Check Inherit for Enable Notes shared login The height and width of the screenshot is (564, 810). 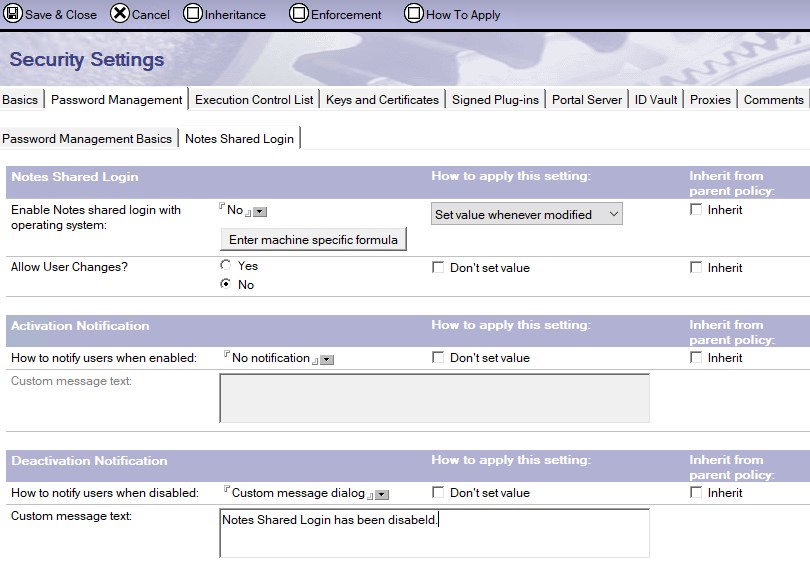(696, 209)
